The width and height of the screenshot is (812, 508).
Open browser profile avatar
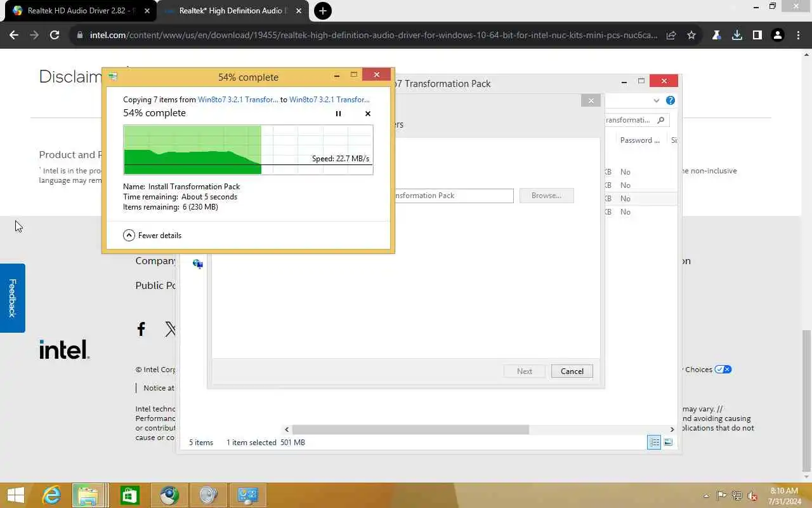[778, 36]
